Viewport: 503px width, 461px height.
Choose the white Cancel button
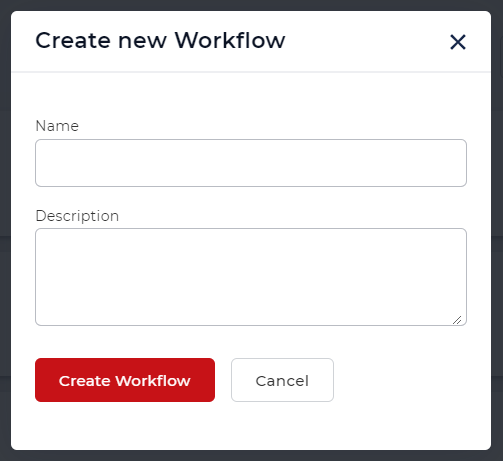(x=282, y=380)
